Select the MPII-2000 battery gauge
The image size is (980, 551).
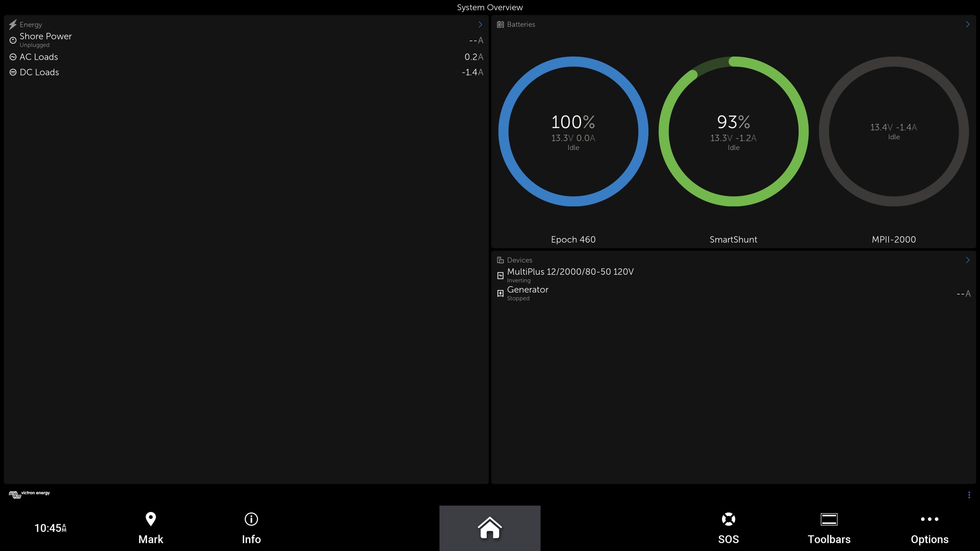click(894, 132)
